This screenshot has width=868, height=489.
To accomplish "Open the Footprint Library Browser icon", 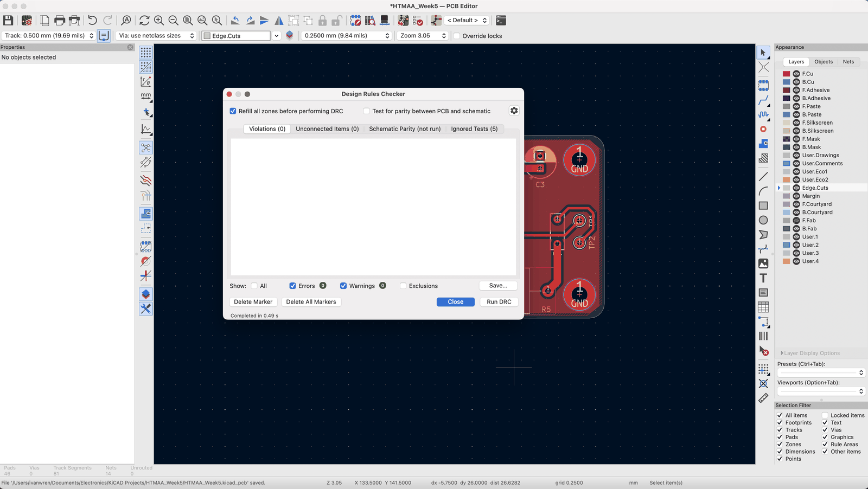I will (370, 21).
